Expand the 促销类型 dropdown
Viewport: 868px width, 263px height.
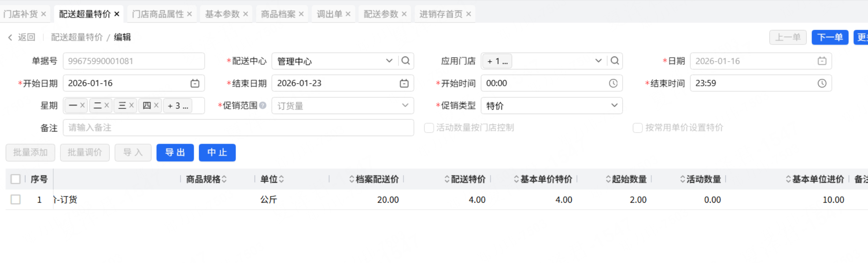click(614, 105)
